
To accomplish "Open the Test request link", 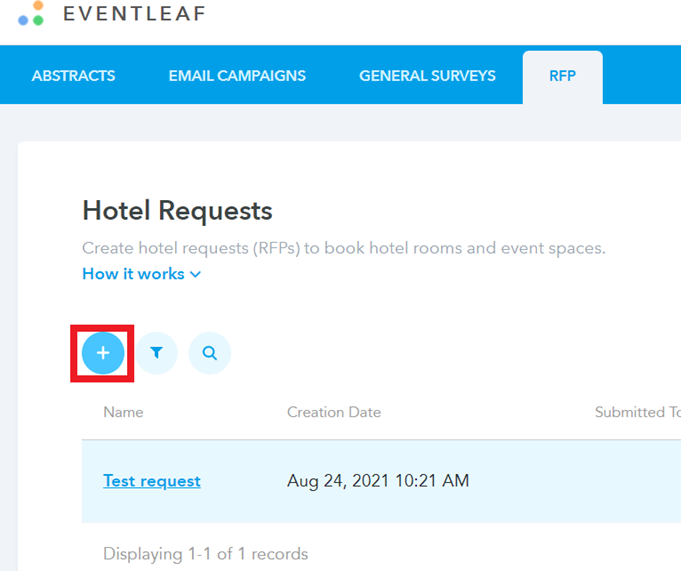I will [x=152, y=481].
